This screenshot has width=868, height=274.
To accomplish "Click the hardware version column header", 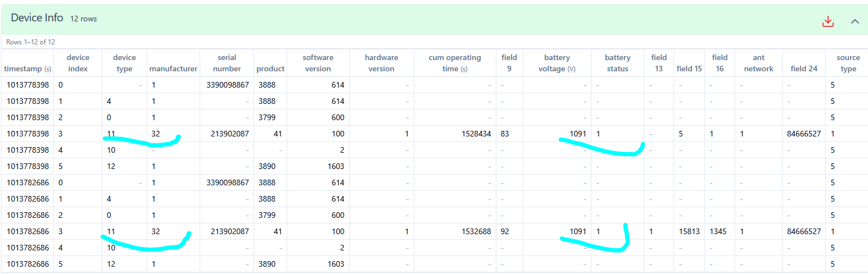I will (381, 63).
